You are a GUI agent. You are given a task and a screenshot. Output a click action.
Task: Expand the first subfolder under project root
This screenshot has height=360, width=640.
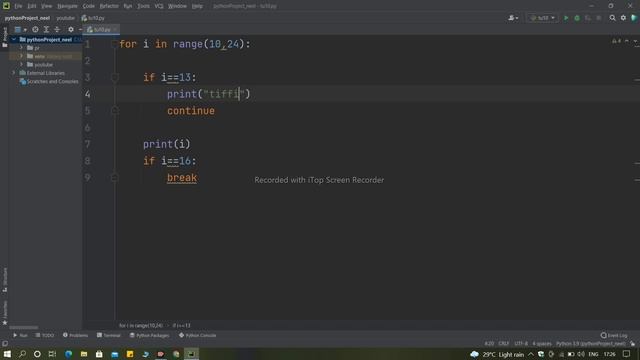tap(21, 48)
